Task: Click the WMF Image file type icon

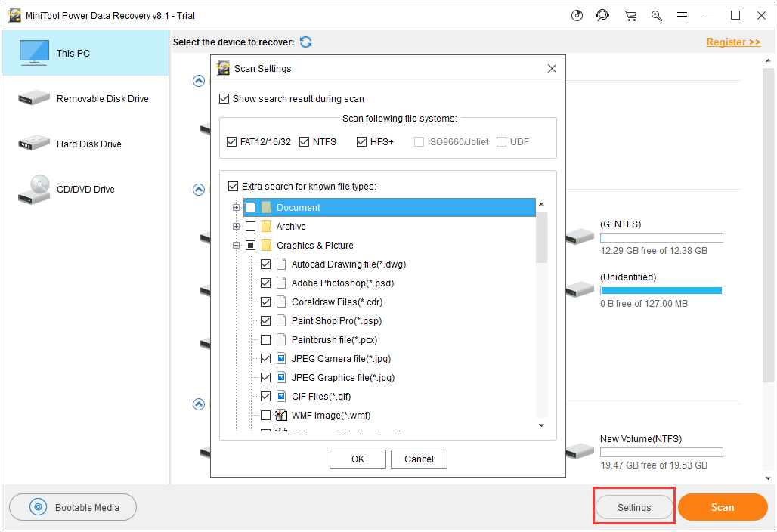Action: [x=281, y=415]
